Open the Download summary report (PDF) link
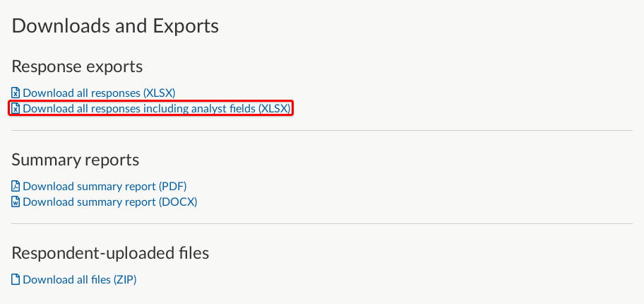 point(105,187)
